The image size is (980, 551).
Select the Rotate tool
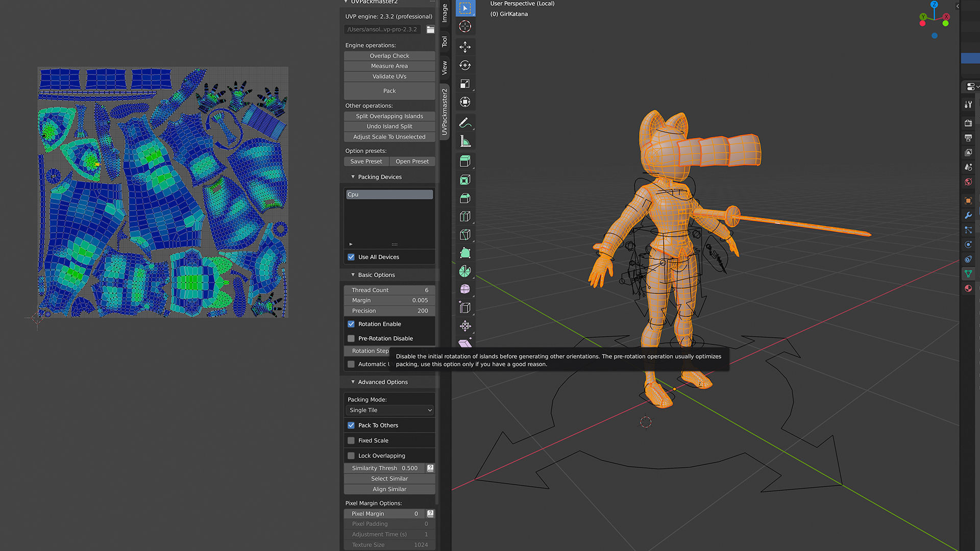pos(464,65)
